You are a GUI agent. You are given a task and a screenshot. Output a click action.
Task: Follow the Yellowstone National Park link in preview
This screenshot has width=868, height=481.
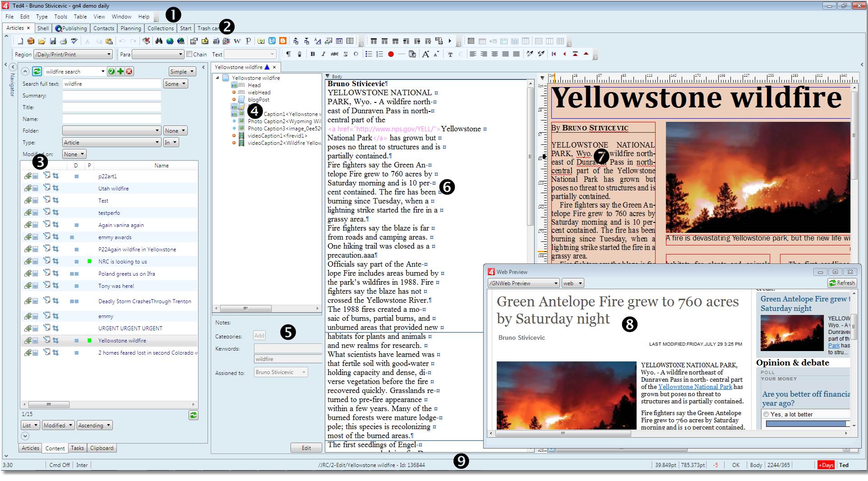click(x=695, y=387)
